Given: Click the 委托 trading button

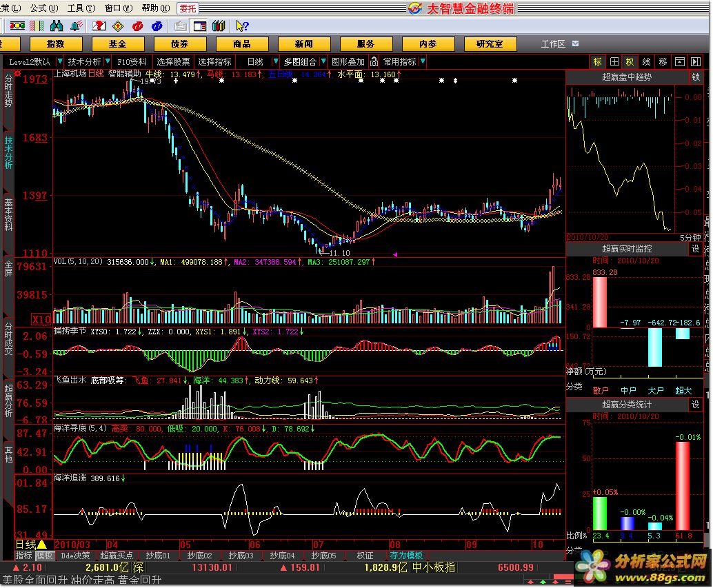Looking at the screenshot, I should click(x=188, y=8).
